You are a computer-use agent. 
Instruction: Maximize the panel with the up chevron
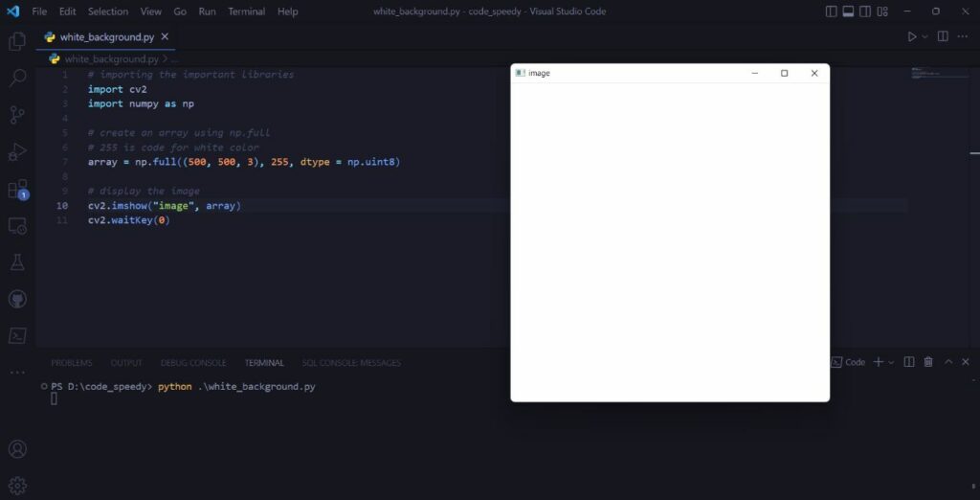pyautogui.click(x=948, y=362)
